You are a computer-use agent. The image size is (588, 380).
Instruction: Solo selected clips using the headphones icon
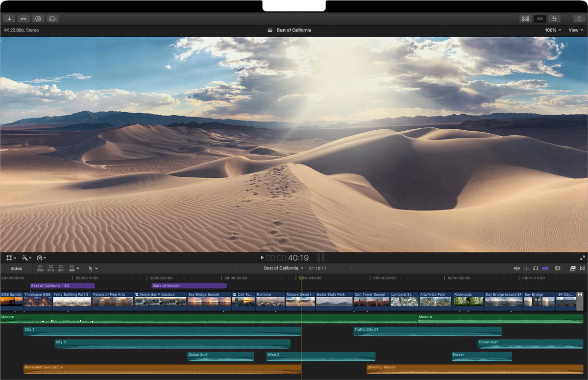[x=536, y=268]
